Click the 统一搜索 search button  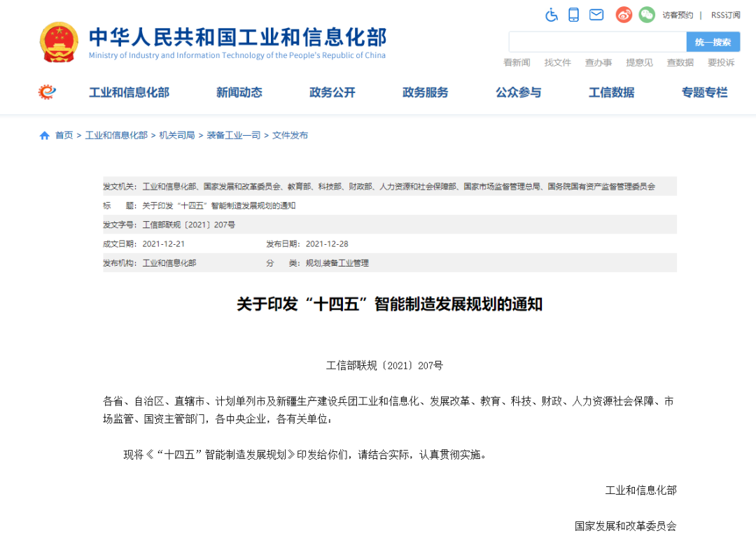[x=713, y=42]
